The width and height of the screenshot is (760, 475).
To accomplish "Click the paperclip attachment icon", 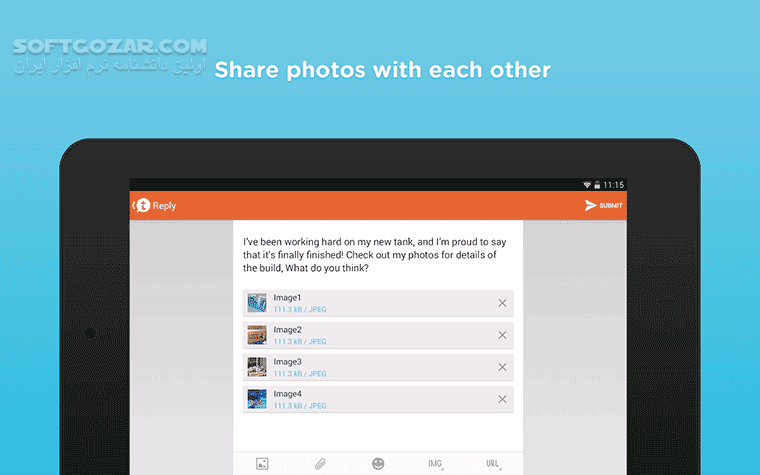I will tap(320, 464).
